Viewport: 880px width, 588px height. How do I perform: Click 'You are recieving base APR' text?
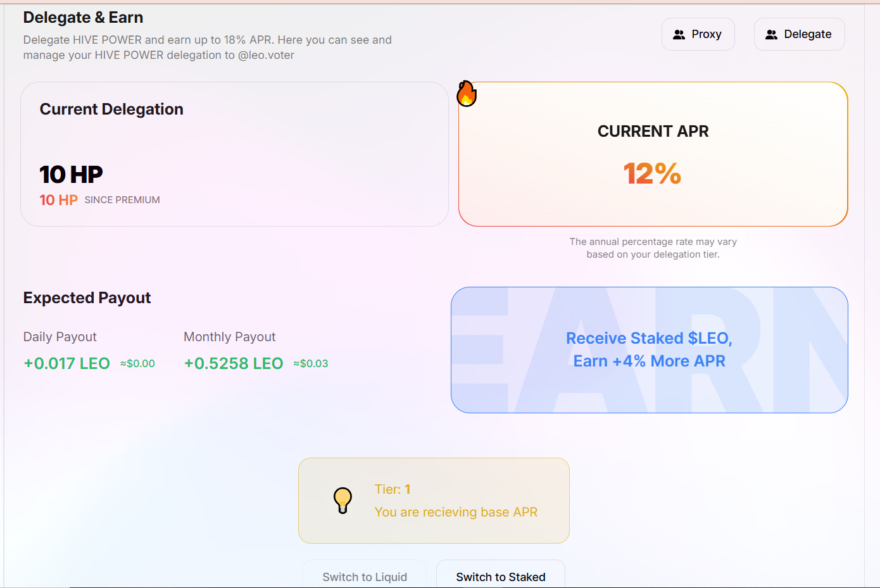456,512
